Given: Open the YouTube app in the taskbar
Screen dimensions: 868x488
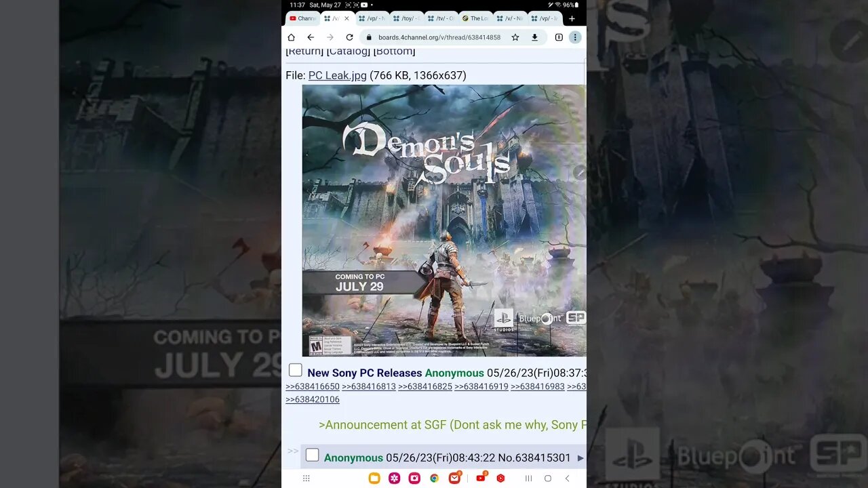Looking at the screenshot, I should pyautogui.click(x=481, y=478).
